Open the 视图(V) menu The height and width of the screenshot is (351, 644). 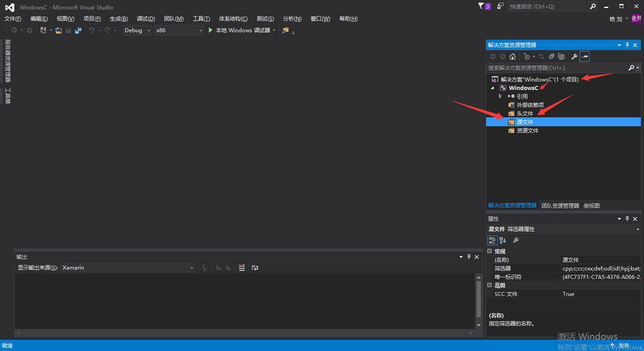65,19
